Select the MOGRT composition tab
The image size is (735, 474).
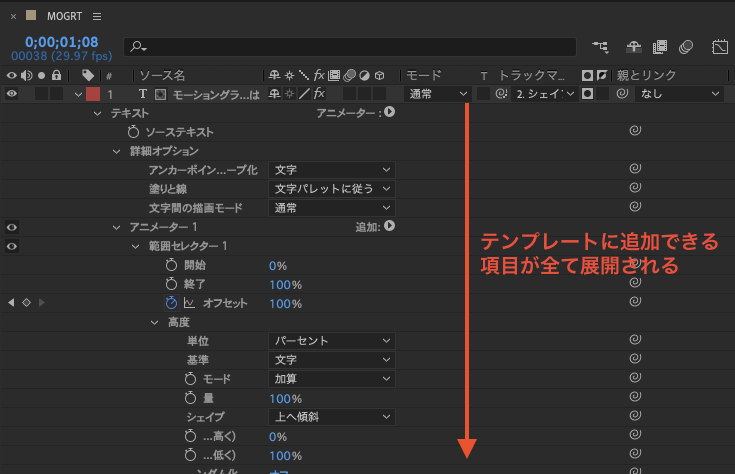coord(64,16)
